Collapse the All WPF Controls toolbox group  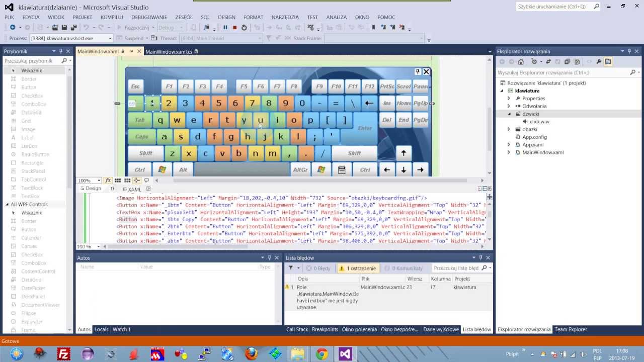7,205
